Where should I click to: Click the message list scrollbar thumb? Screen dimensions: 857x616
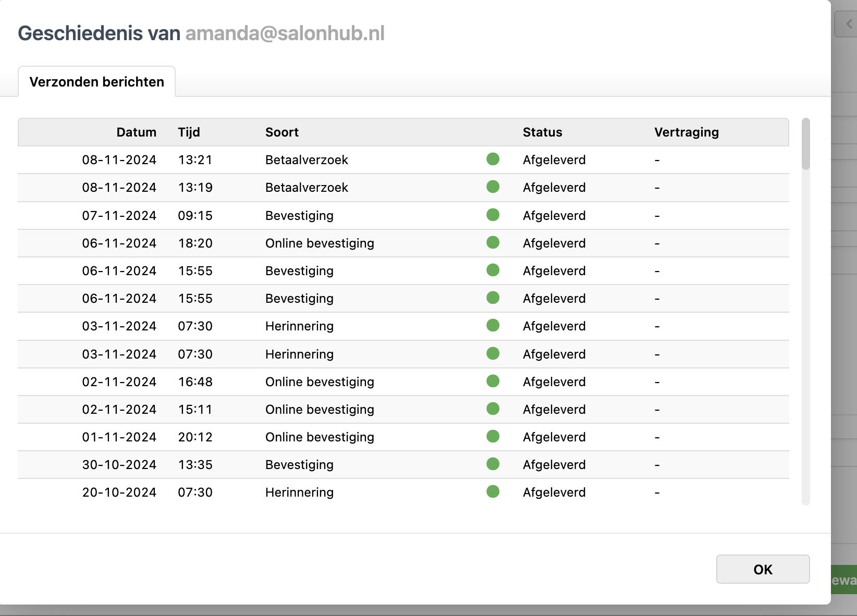(805, 144)
